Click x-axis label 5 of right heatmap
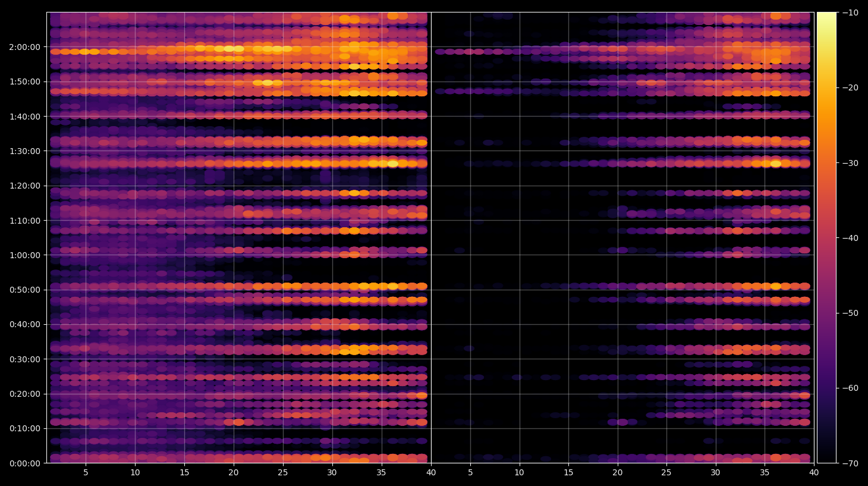Image resolution: width=868 pixels, height=486 pixels. pyautogui.click(x=470, y=473)
